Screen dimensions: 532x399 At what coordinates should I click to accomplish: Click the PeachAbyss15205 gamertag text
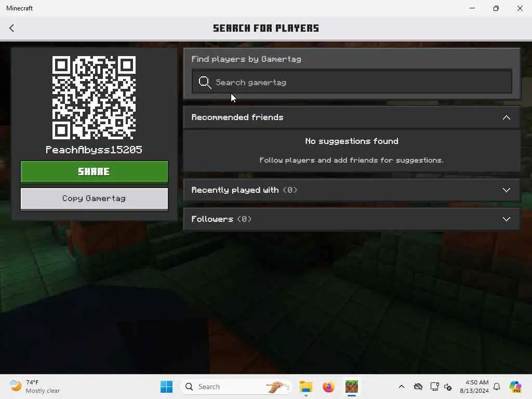click(x=94, y=150)
